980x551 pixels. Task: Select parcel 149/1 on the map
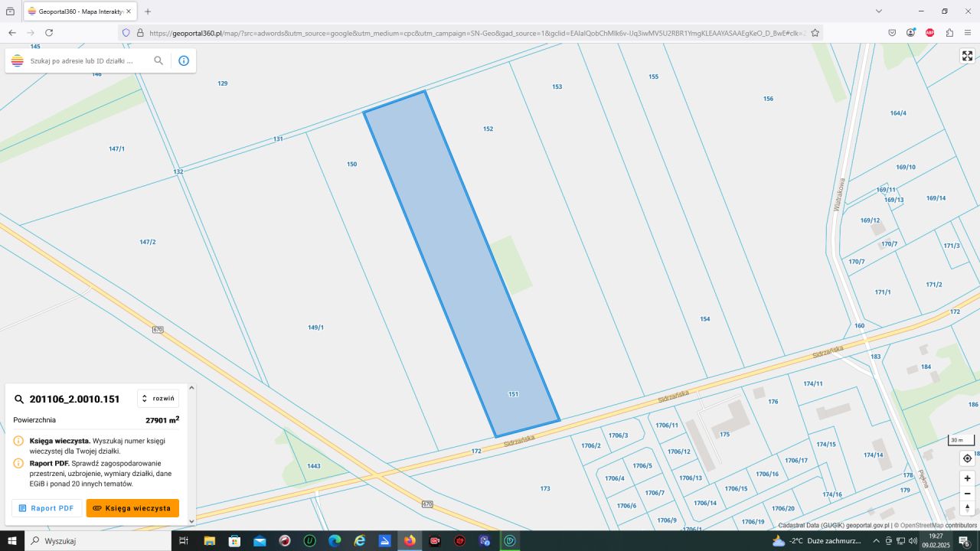pos(315,328)
